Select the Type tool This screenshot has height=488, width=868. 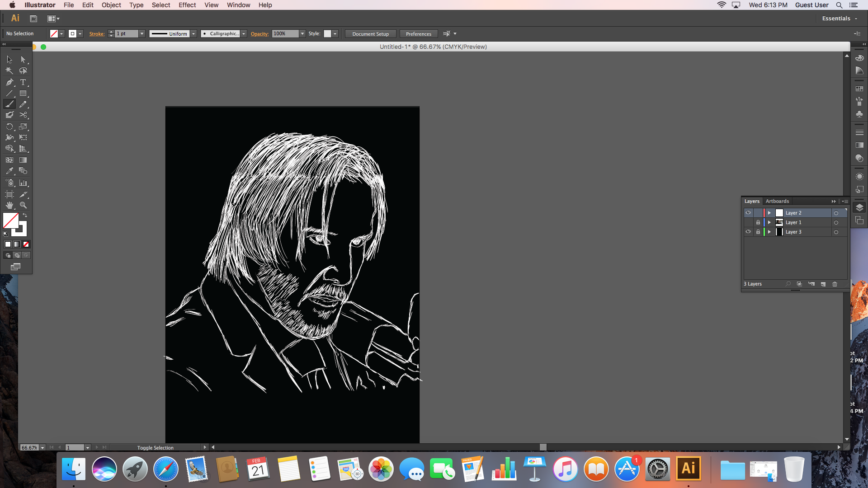pos(23,82)
